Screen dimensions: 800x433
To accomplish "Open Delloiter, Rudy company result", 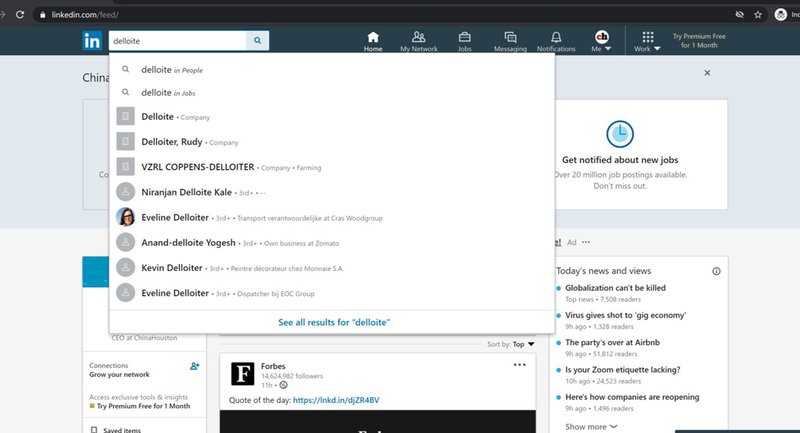I will [332, 142].
